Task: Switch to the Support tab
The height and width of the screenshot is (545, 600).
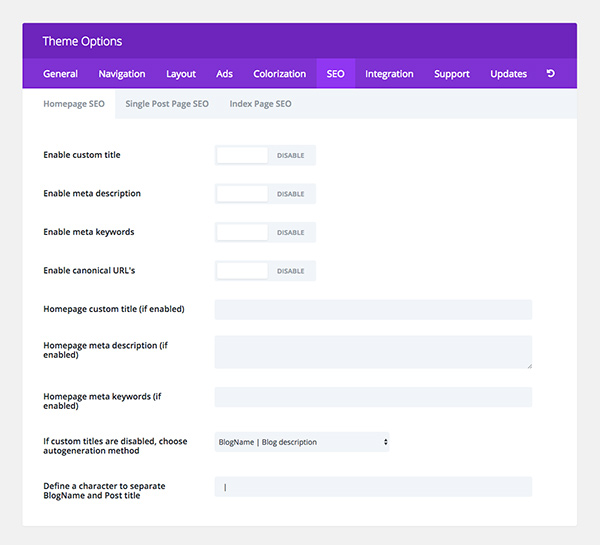Action: (x=452, y=73)
